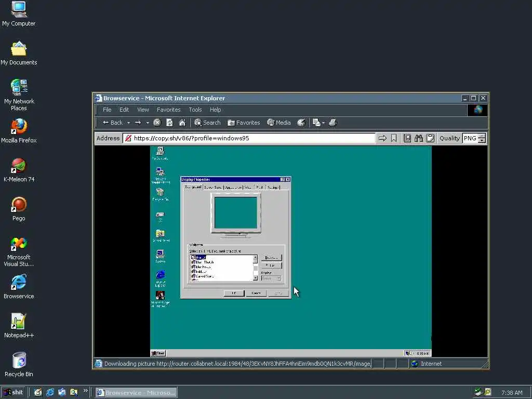This screenshot has width=532, height=399.
Task: Open the K-Meleon 74 desktop shortcut
Action: pyautogui.click(x=19, y=170)
